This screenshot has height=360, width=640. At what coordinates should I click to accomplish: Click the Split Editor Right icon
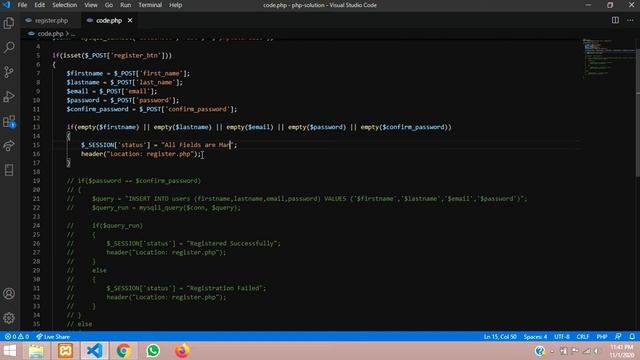pos(615,20)
